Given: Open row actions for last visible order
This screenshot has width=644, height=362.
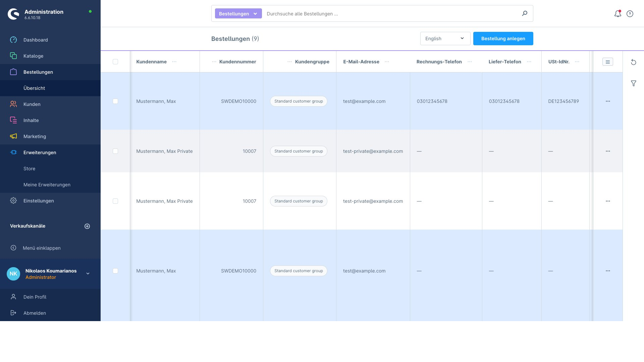Looking at the screenshot, I should click(608, 271).
